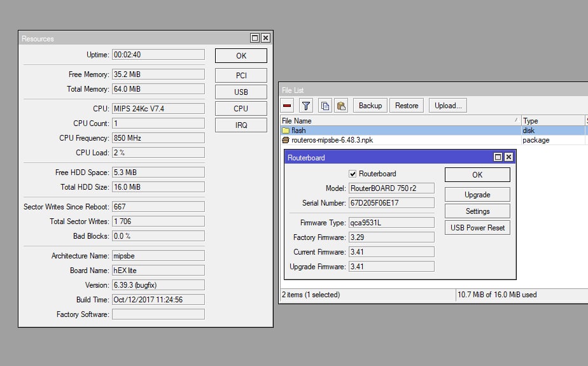Click the File List title bar
The image size is (588, 366).
[433, 90]
